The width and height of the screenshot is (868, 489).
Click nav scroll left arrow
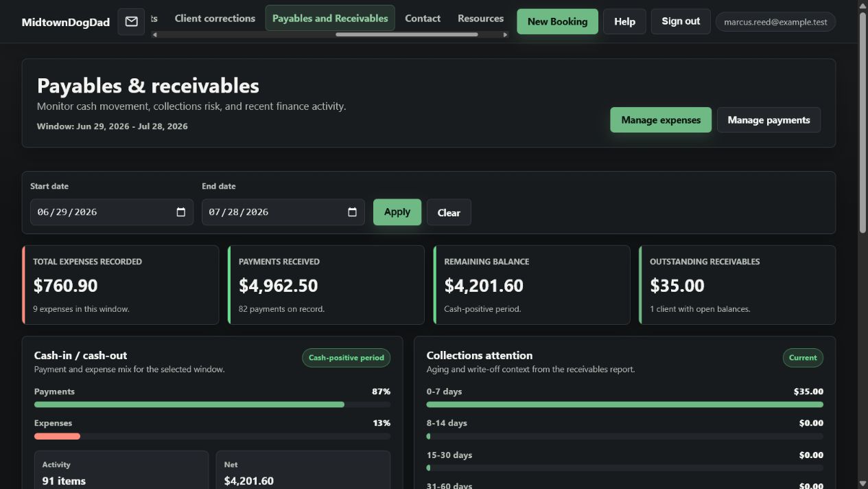(x=154, y=34)
